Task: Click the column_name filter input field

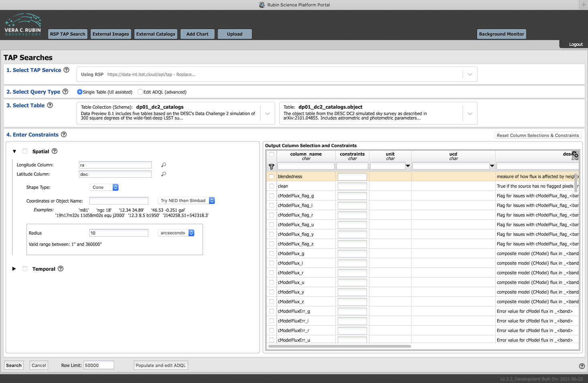Action: 306,166
